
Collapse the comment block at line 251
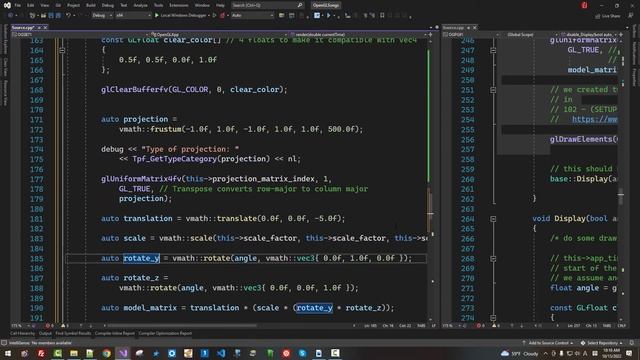[493, 90]
